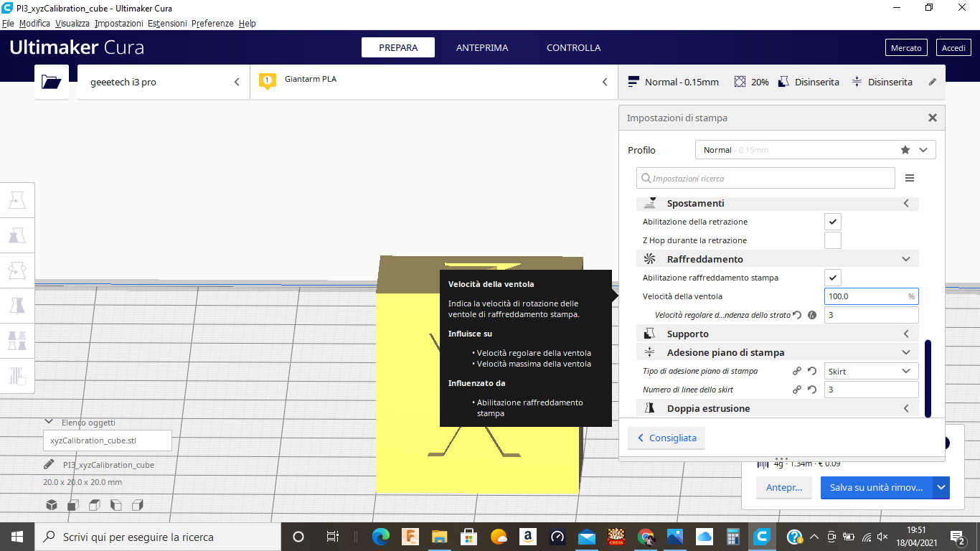Open Microsoft Edge from the taskbar
Screen dimensions: 980x551
380,537
